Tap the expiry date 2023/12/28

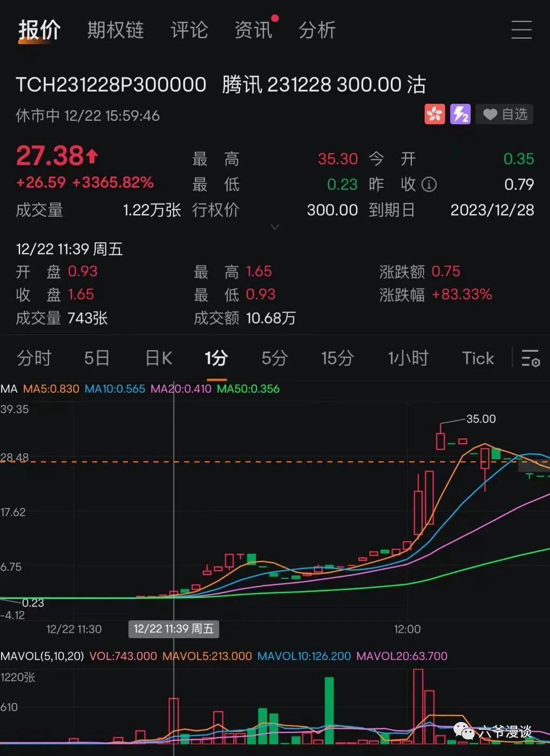(x=492, y=210)
